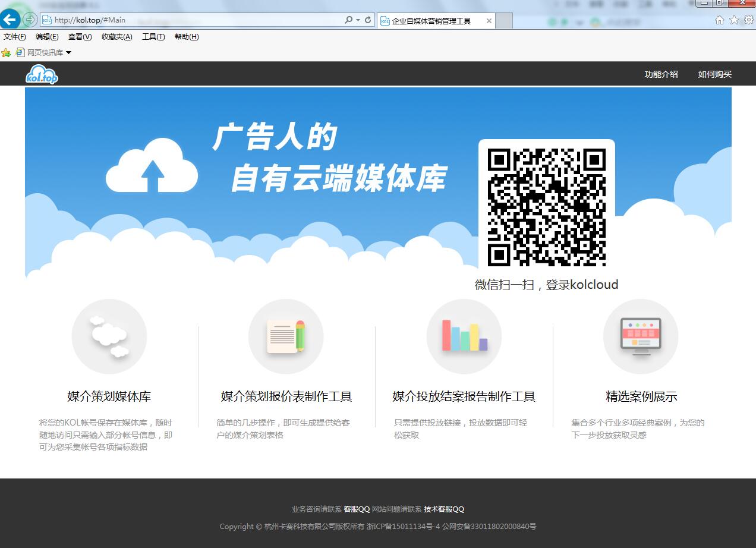Click the address bar search magnifier icon

349,20
